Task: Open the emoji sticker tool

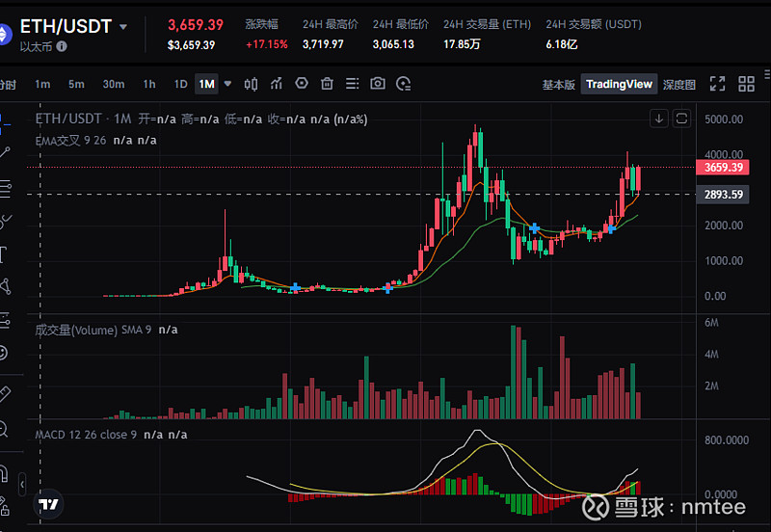Action: pos(4,353)
